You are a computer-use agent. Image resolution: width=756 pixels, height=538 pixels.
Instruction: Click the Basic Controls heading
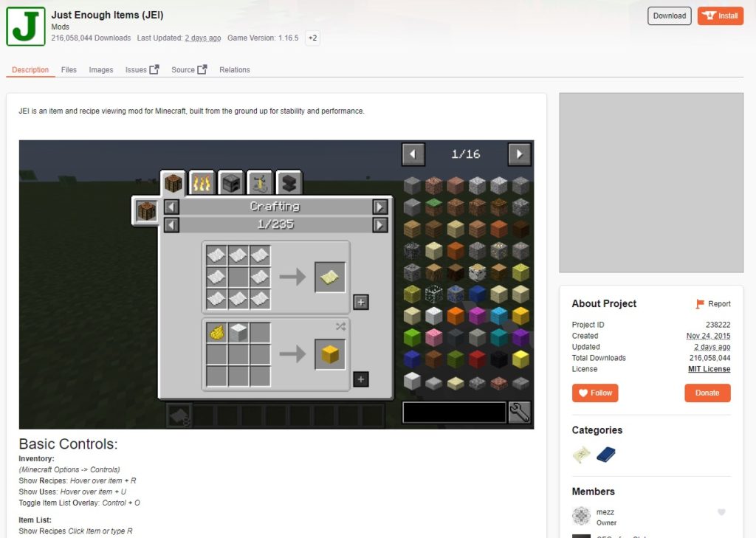click(x=68, y=444)
